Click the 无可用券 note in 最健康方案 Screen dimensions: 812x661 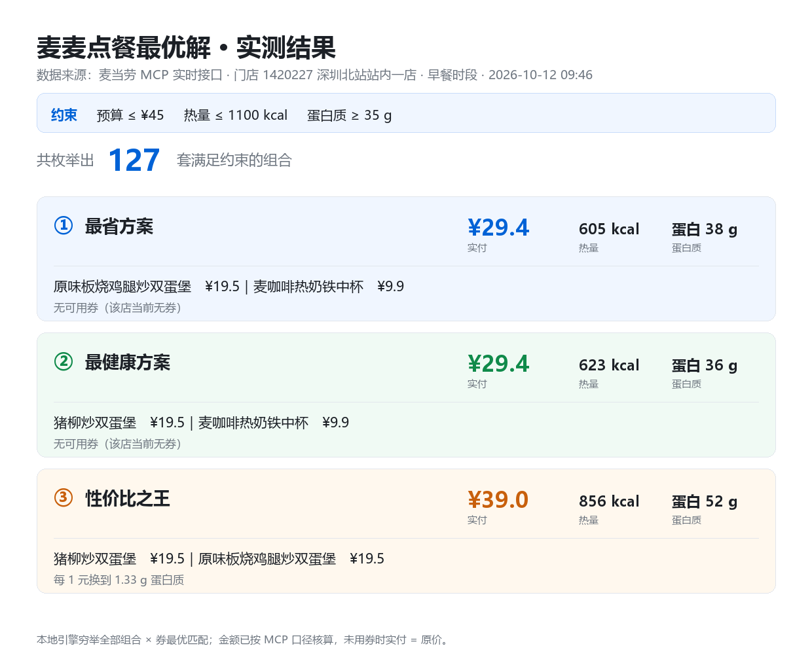point(117,444)
